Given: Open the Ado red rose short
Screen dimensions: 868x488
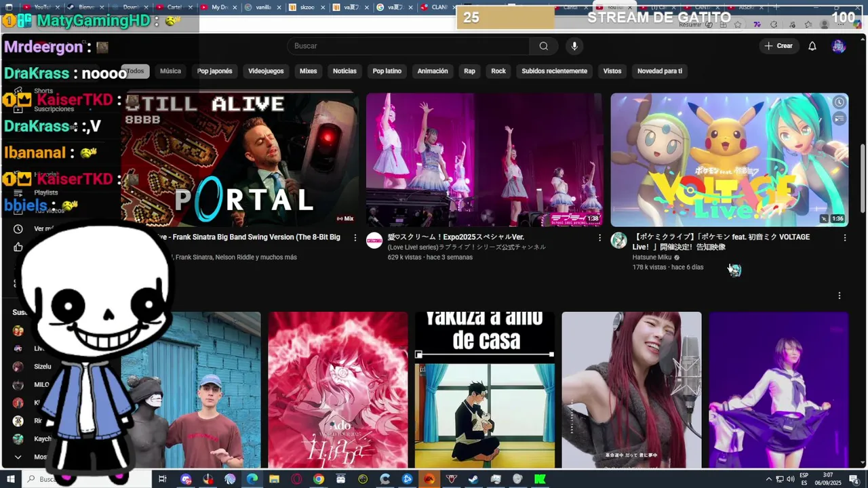Looking at the screenshot, I should [338, 390].
